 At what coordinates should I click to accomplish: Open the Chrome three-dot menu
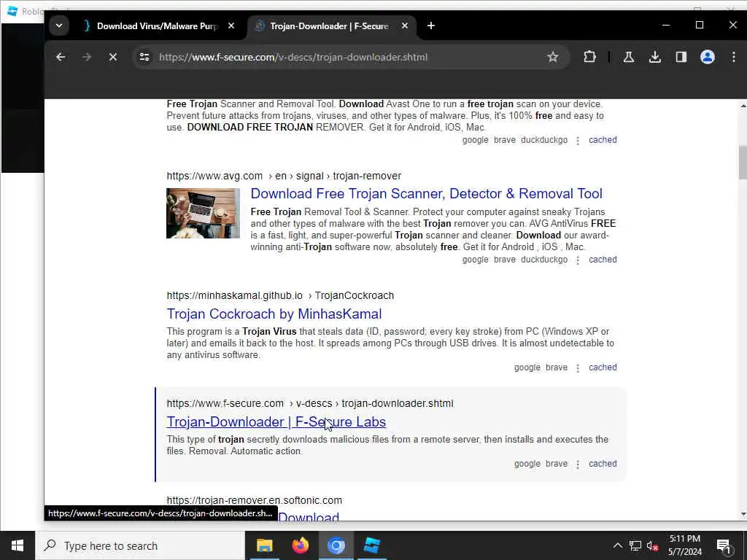point(733,57)
